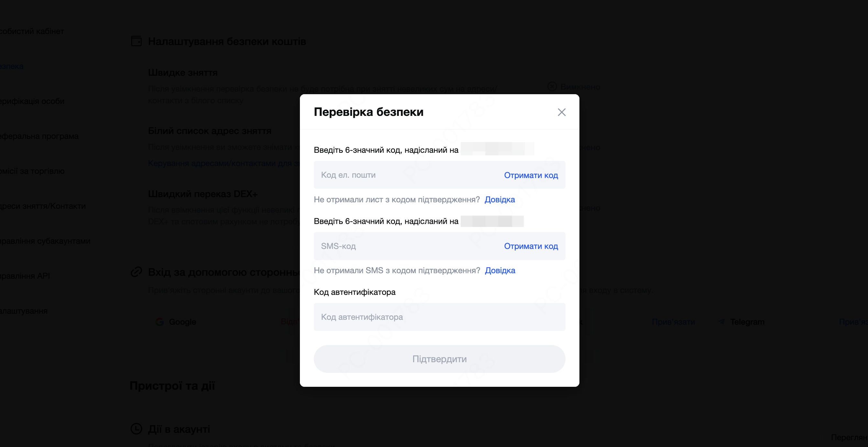The height and width of the screenshot is (447, 868).
Task: Open Налаштування sidebar item
Action: tap(24, 311)
